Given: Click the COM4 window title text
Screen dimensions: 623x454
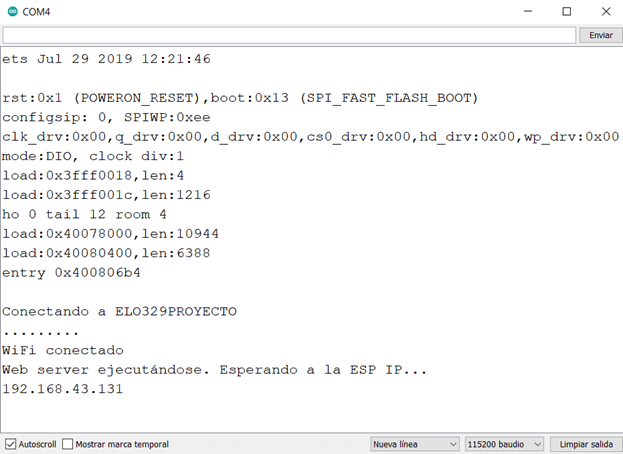Looking at the screenshot, I should (x=39, y=12).
